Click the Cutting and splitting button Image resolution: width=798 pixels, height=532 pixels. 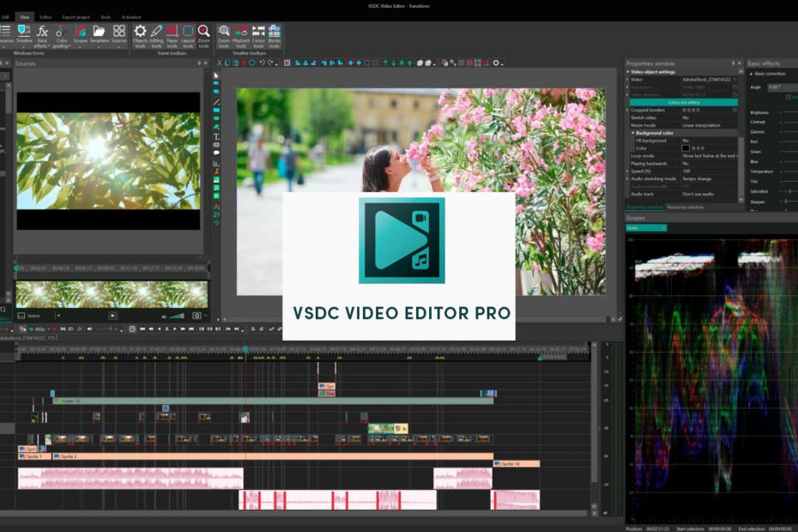[x=684, y=102]
